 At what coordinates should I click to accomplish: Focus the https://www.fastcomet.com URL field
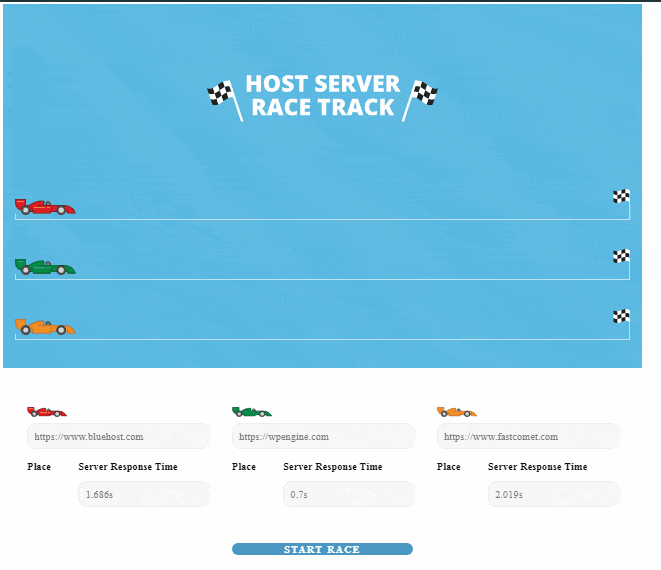click(529, 436)
